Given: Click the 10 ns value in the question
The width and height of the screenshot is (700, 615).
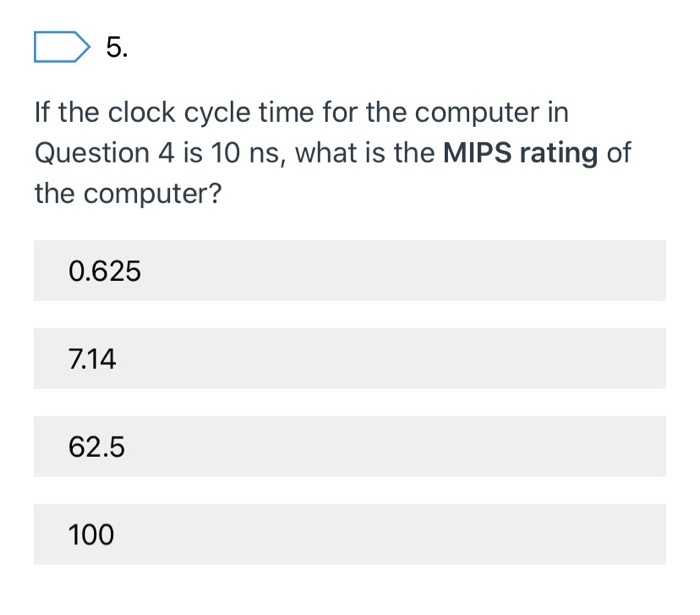Looking at the screenshot, I should 246,153.
